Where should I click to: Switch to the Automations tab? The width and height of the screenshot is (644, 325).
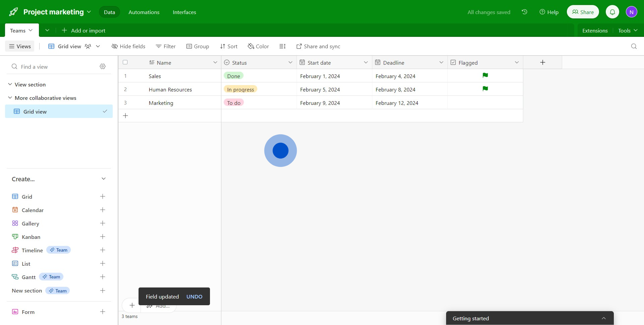(x=144, y=12)
